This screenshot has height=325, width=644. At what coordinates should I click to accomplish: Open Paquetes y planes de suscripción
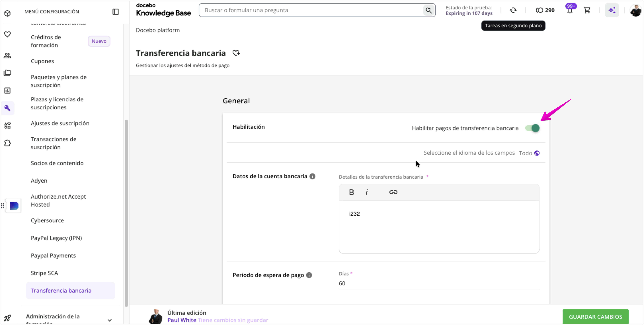tap(59, 81)
